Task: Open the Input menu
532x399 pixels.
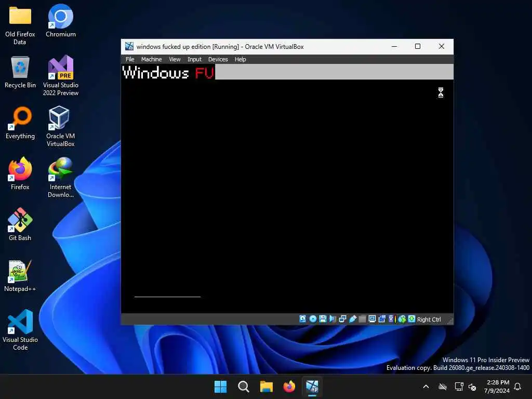Action: click(194, 59)
